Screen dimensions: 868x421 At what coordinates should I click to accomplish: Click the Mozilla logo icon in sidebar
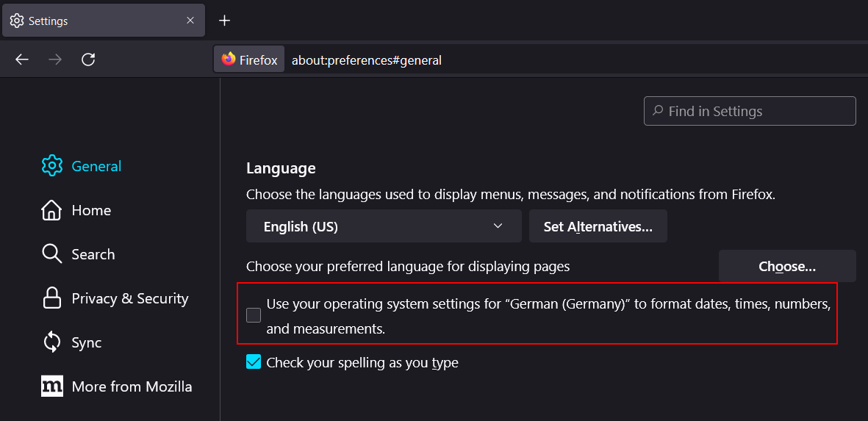coord(52,386)
